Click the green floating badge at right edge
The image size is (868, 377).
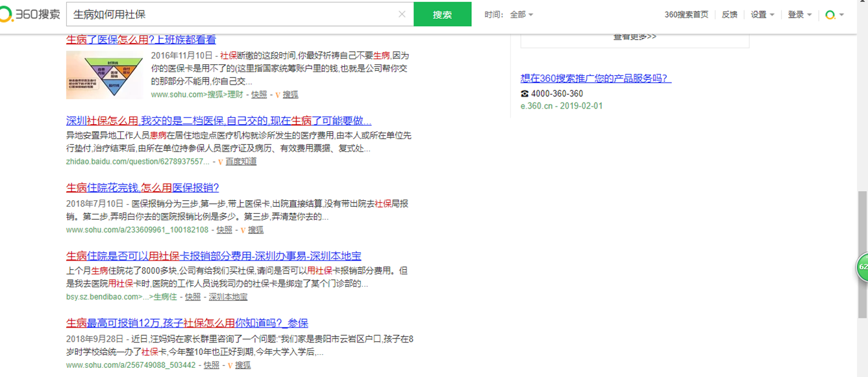click(x=862, y=267)
